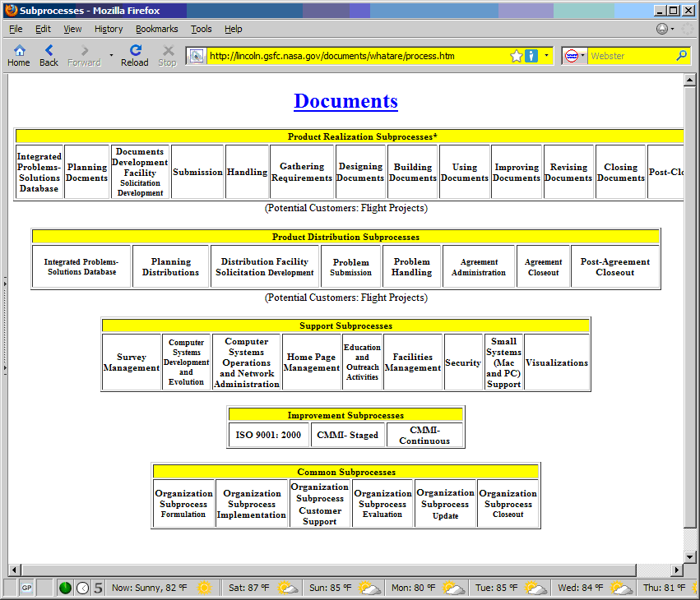
Task: Click vertical scrollbar up arrow
Action: [x=690, y=80]
